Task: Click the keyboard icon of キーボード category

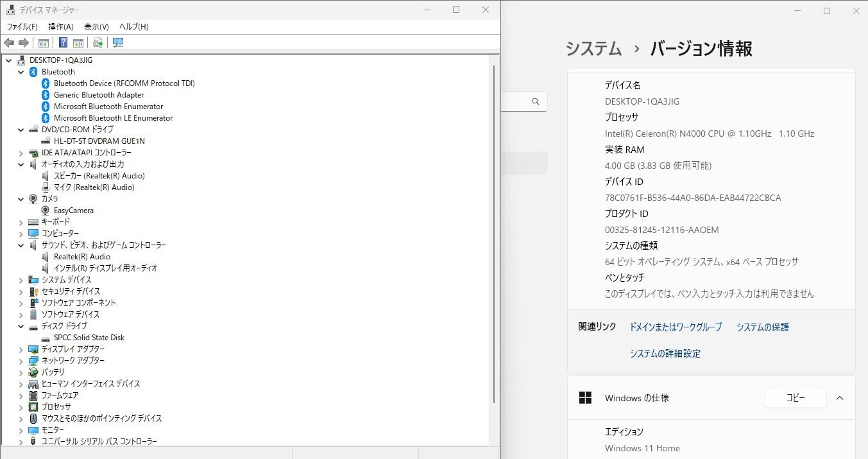Action: click(x=33, y=222)
